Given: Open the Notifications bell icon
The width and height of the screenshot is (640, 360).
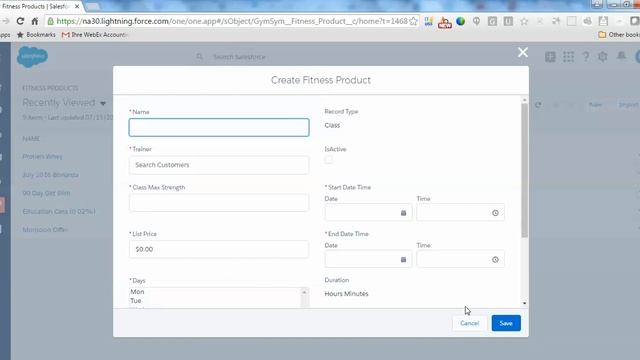Looking at the screenshot, I should pos(621,56).
